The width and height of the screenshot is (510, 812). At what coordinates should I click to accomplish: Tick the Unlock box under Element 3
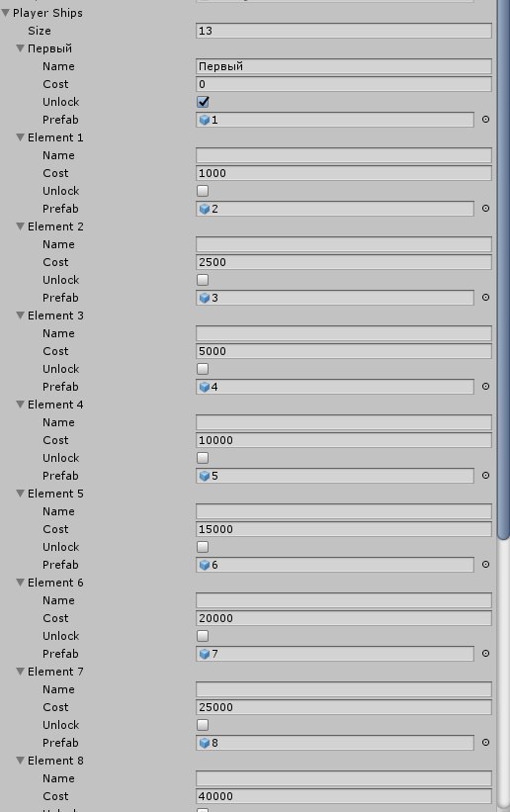[203, 369]
